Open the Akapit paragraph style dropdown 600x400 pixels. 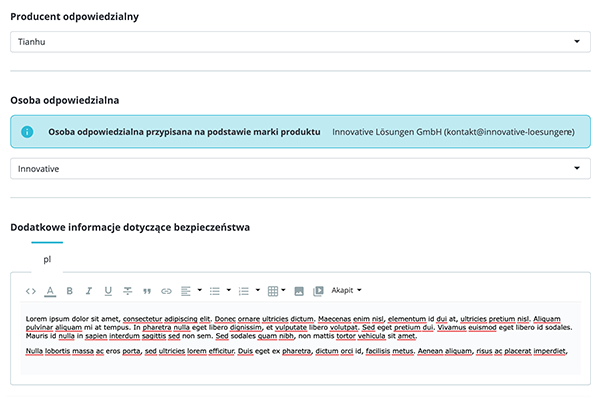coord(346,290)
